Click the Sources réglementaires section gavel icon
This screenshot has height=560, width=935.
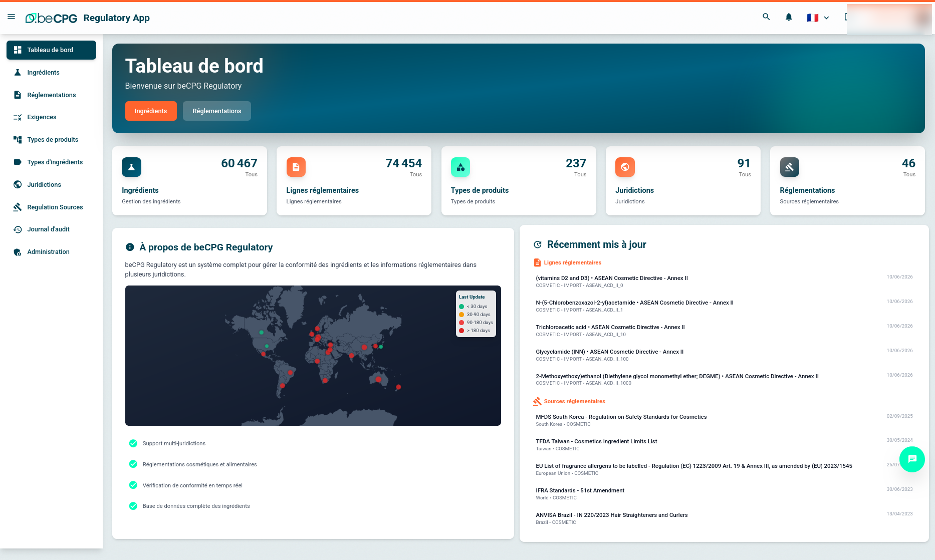538,401
